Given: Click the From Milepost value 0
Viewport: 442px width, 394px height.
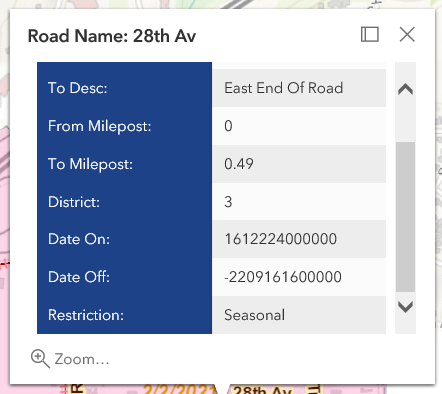Looking at the screenshot, I should point(228,126).
